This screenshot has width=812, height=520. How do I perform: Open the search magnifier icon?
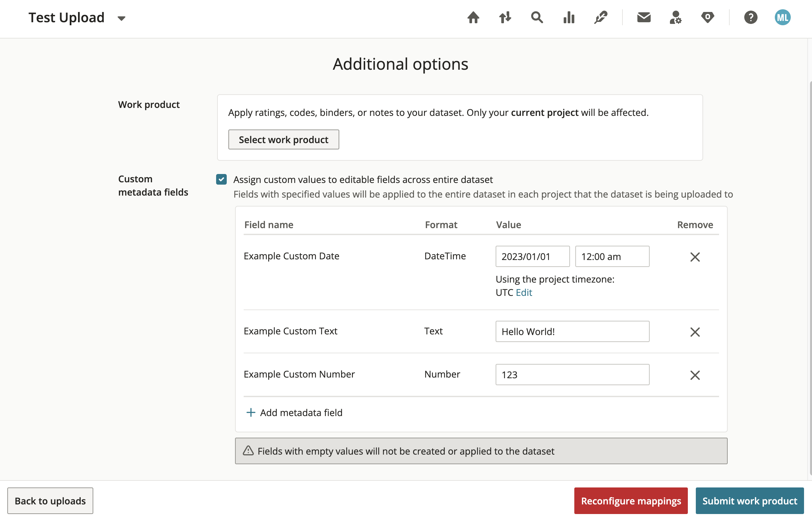[536, 17]
